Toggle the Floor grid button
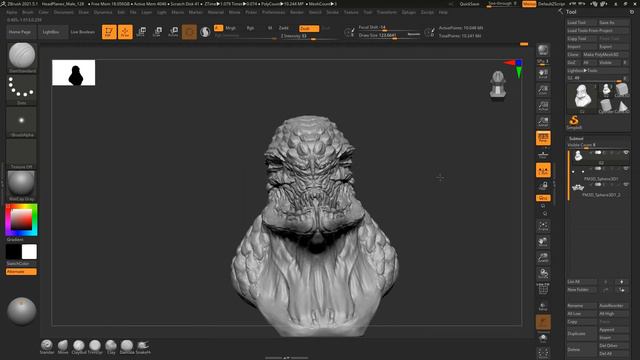The image size is (640, 360). pyautogui.click(x=543, y=154)
